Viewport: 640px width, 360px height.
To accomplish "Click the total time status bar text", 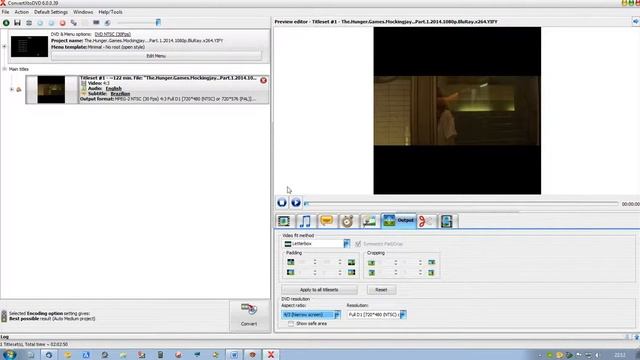I will tap(34, 344).
